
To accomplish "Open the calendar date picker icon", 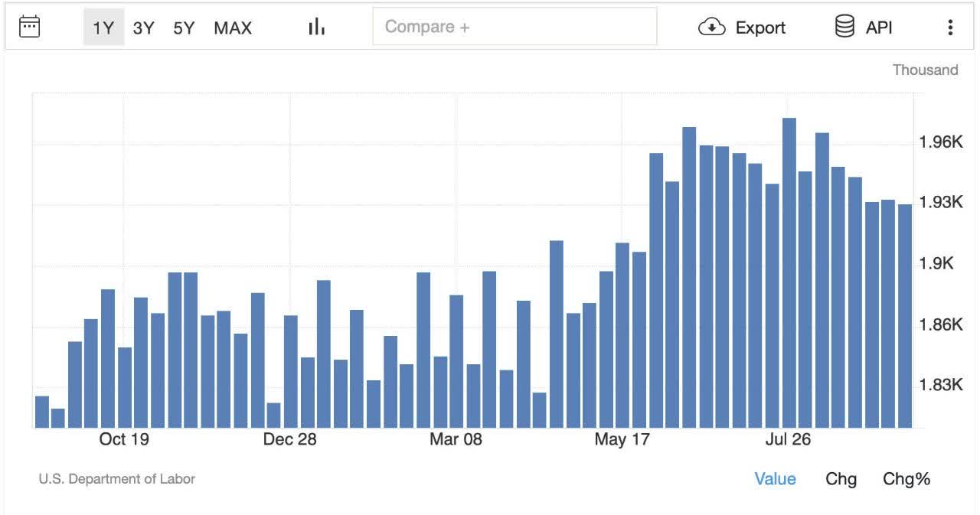I will [29, 27].
